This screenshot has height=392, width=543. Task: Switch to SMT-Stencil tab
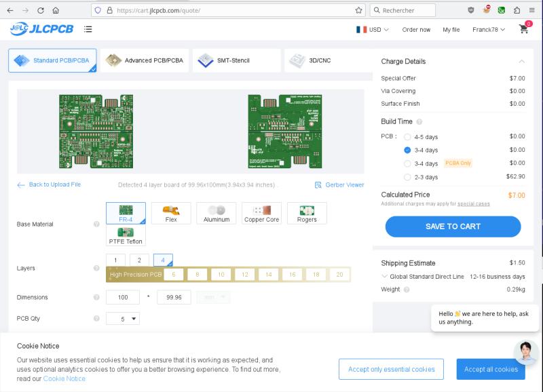236,60
